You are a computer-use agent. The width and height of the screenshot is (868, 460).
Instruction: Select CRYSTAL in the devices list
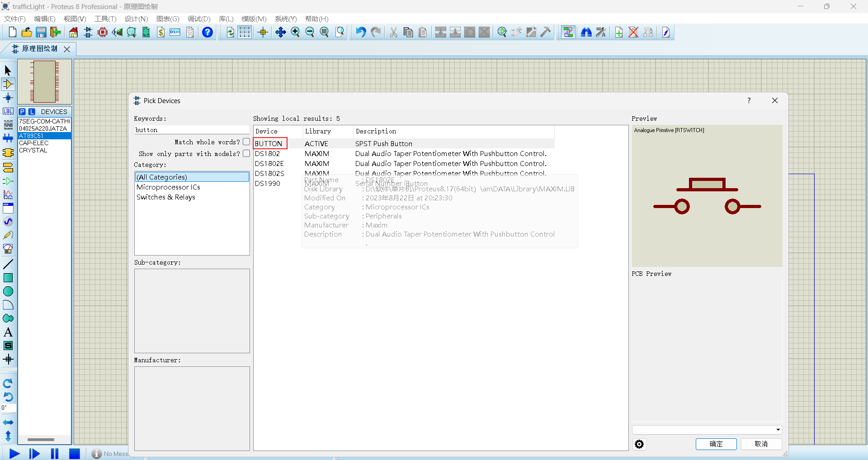pos(44,150)
